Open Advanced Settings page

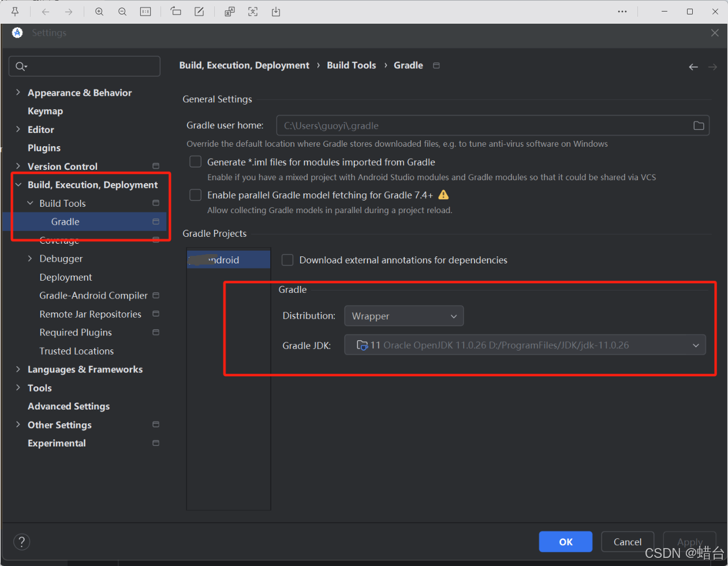click(69, 406)
